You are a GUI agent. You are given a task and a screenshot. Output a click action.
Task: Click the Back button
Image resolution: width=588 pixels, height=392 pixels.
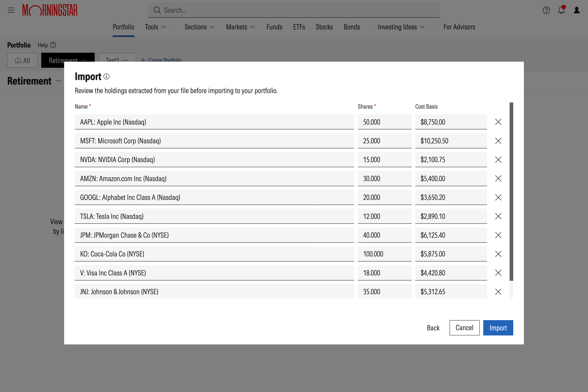(x=433, y=328)
